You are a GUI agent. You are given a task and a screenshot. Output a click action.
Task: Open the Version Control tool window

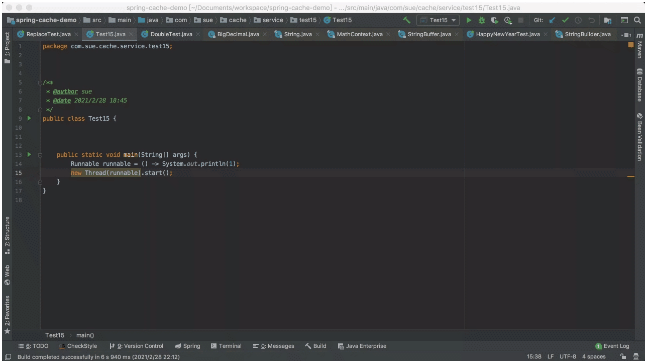click(x=137, y=346)
